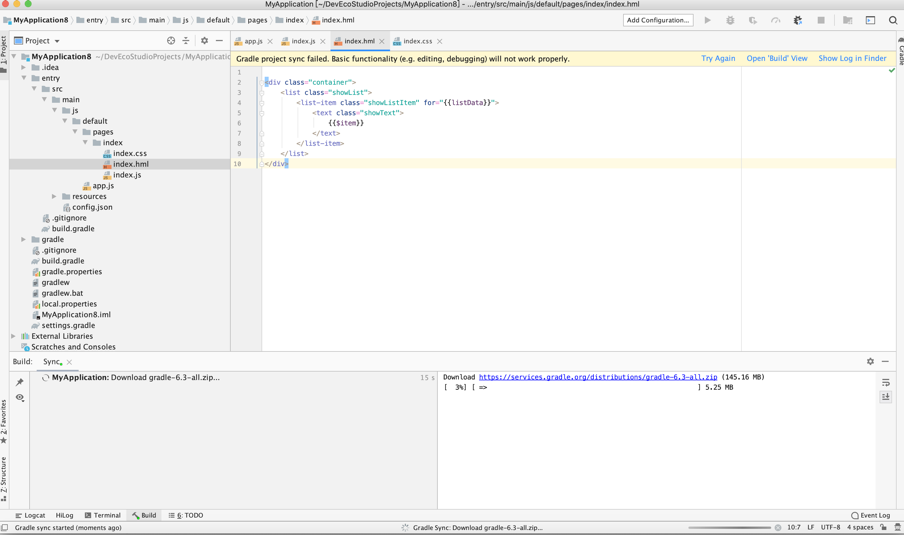Cancel Gradle sync progress stop icon
Image resolution: width=904 pixels, height=535 pixels.
tap(778, 528)
